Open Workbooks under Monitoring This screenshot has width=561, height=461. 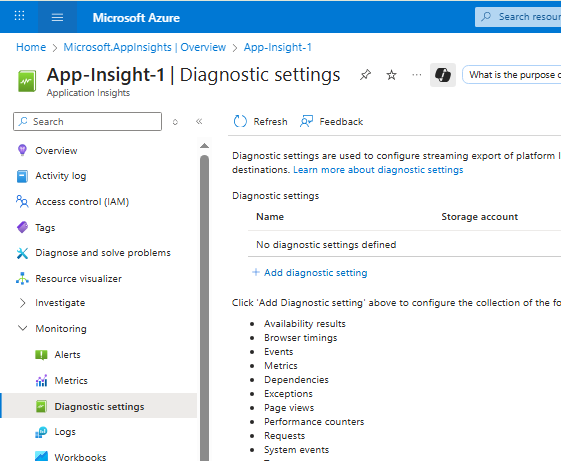80,457
